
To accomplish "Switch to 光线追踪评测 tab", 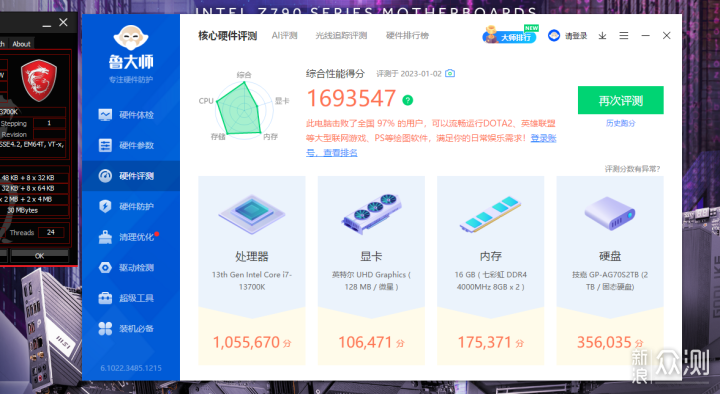I will pyautogui.click(x=341, y=36).
